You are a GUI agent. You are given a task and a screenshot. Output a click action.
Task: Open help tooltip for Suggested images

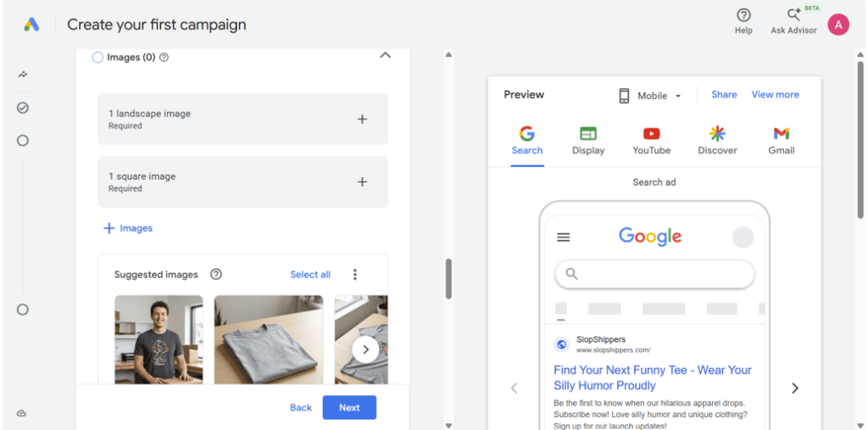pos(216,274)
